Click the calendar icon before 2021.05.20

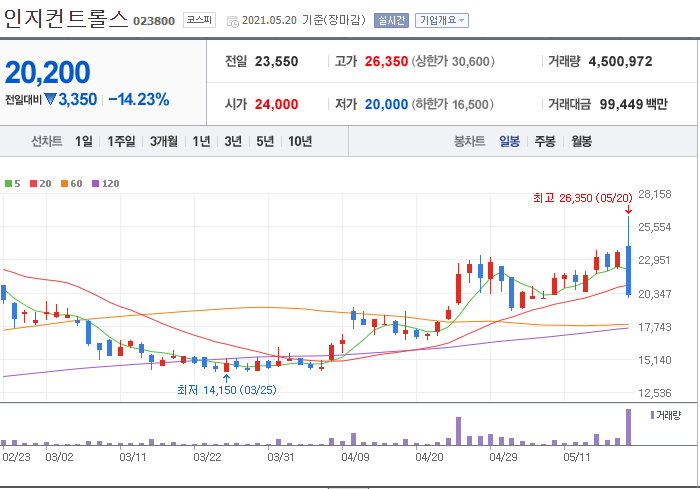(233, 21)
